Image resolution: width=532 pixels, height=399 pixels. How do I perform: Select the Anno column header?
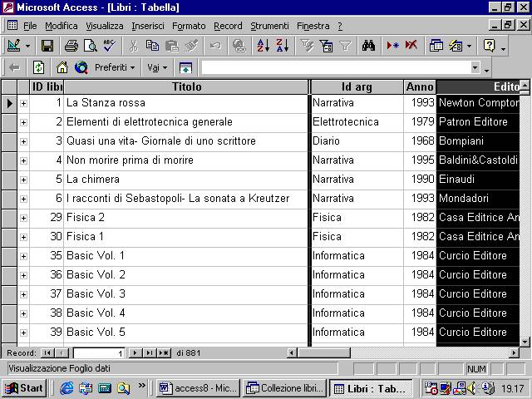point(420,86)
